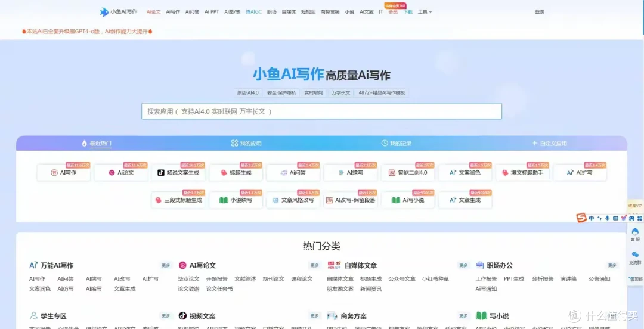The width and height of the screenshot is (644, 329).
Task: Open the Sogou skin shirt icon
Action: coord(624,218)
